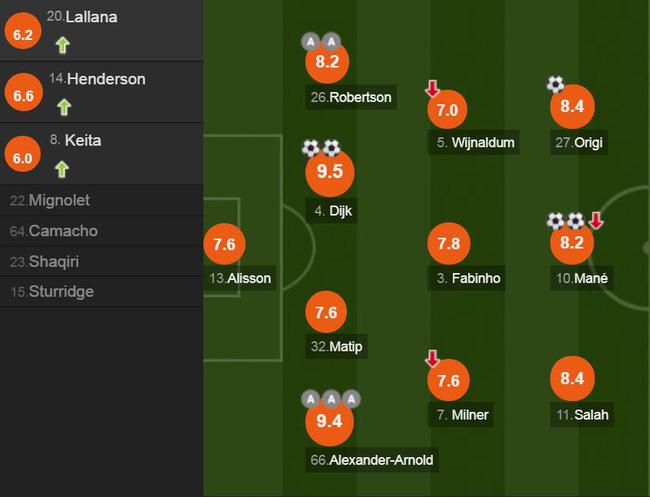Click Mané's red substituted-off arrow
Screen dimensions: 650x497
[596, 221]
